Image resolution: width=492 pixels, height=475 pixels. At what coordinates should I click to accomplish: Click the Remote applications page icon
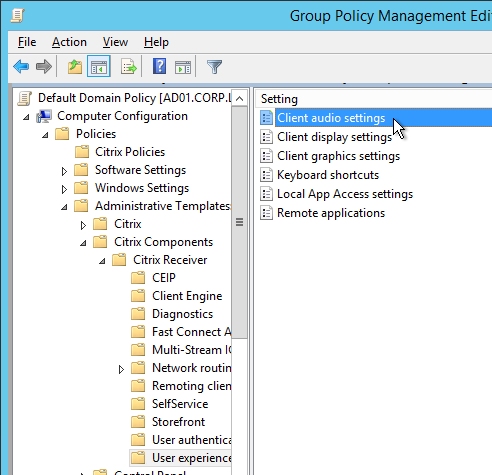click(x=266, y=213)
